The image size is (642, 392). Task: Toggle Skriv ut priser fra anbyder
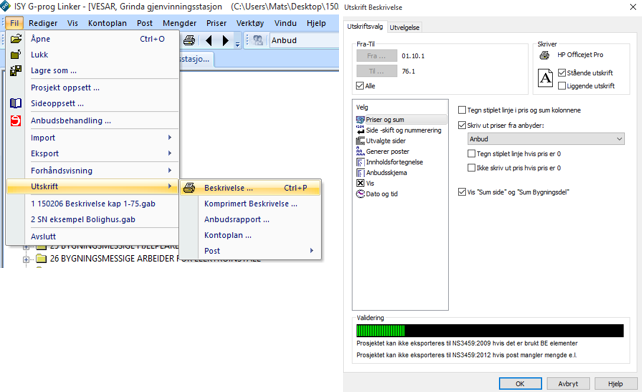[x=462, y=125]
